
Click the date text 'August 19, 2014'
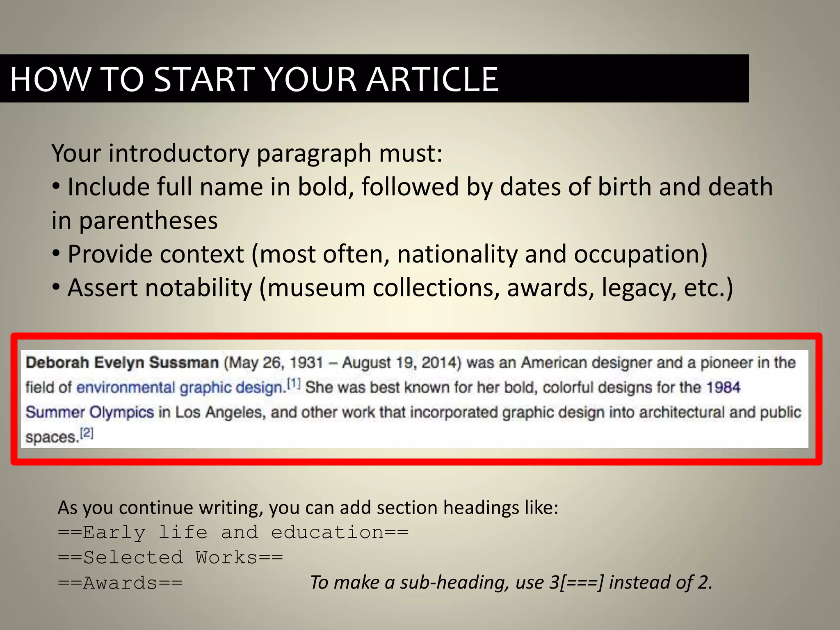tap(399, 363)
